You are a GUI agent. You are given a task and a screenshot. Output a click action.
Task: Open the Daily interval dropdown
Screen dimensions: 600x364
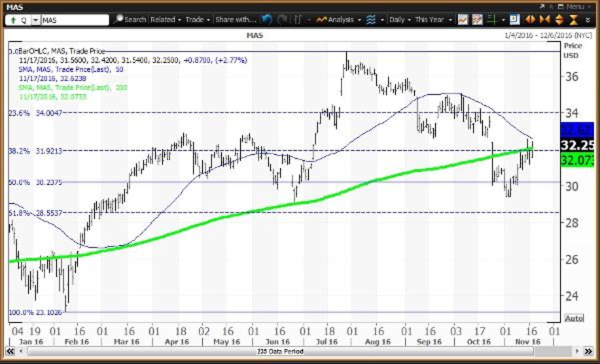[400, 19]
